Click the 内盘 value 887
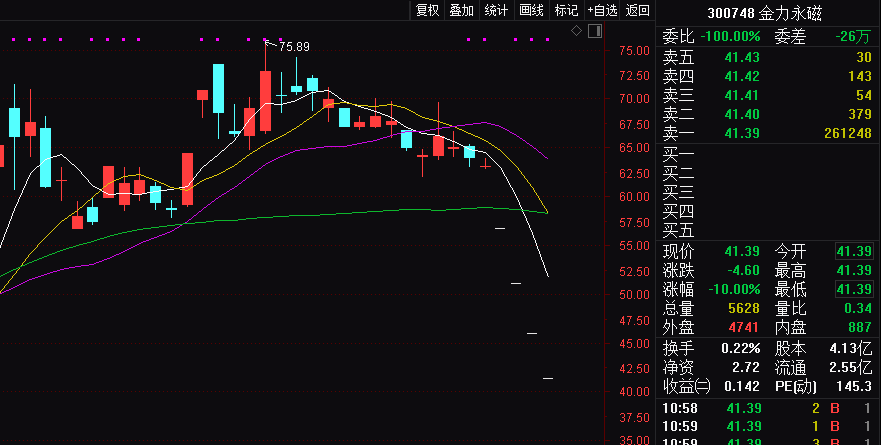Viewport: 881px width, 445px height. pyautogui.click(x=860, y=327)
